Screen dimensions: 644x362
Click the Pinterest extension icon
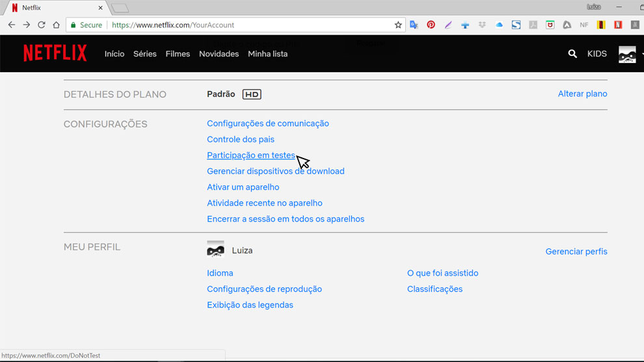pyautogui.click(x=431, y=25)
